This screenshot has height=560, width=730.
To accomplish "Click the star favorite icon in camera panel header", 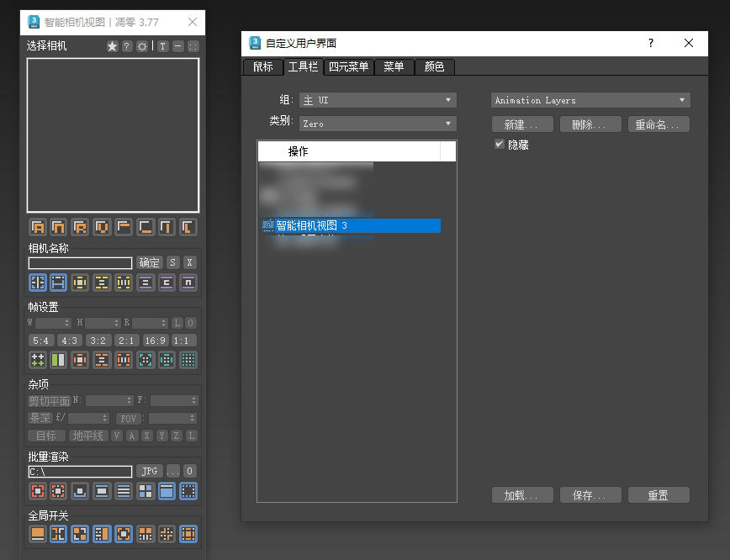I will 112,46.
